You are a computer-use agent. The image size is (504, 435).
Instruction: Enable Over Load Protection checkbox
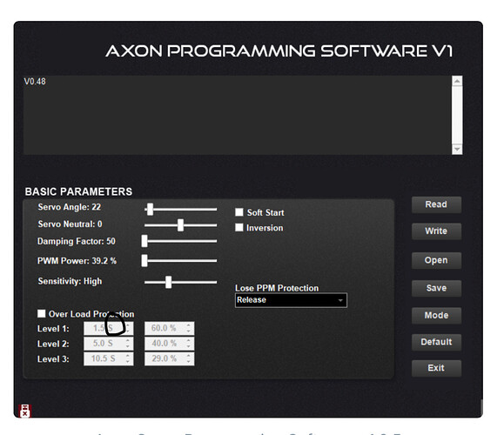tap(42, 313)
